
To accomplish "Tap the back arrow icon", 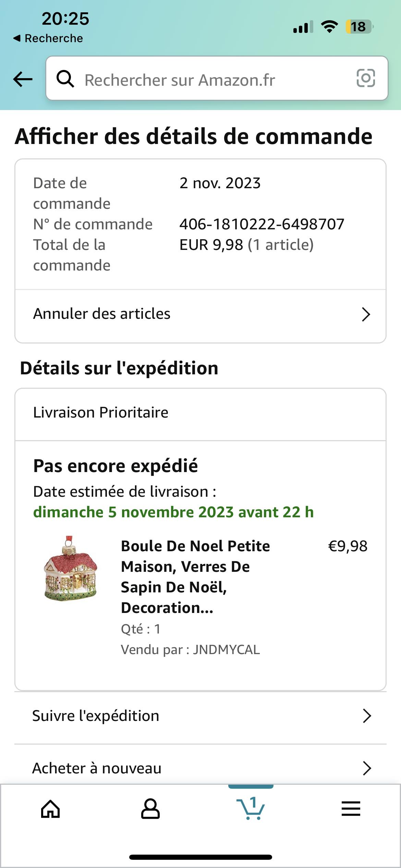I will tap(23, 79).
